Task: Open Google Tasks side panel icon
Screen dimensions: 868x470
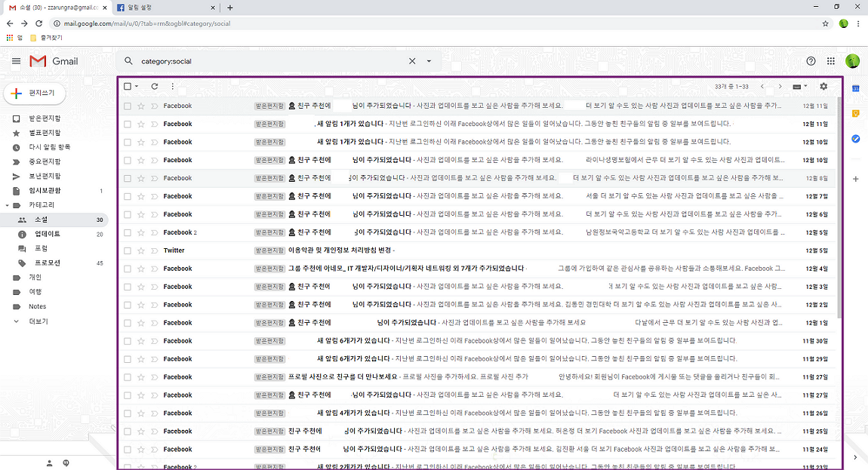Action: coord(856,138)
